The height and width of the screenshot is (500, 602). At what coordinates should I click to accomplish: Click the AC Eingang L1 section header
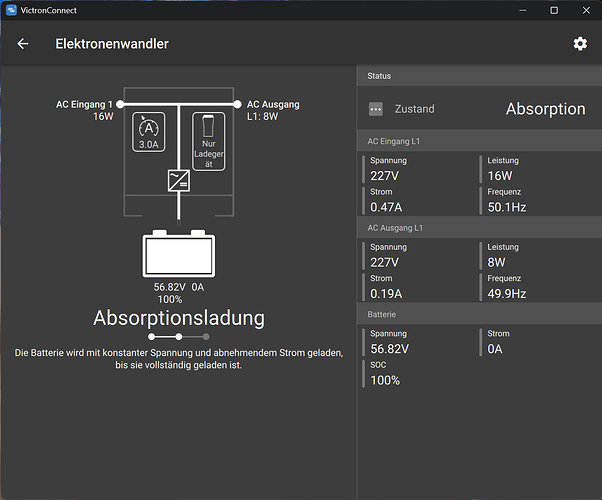(x=479, y=141)
